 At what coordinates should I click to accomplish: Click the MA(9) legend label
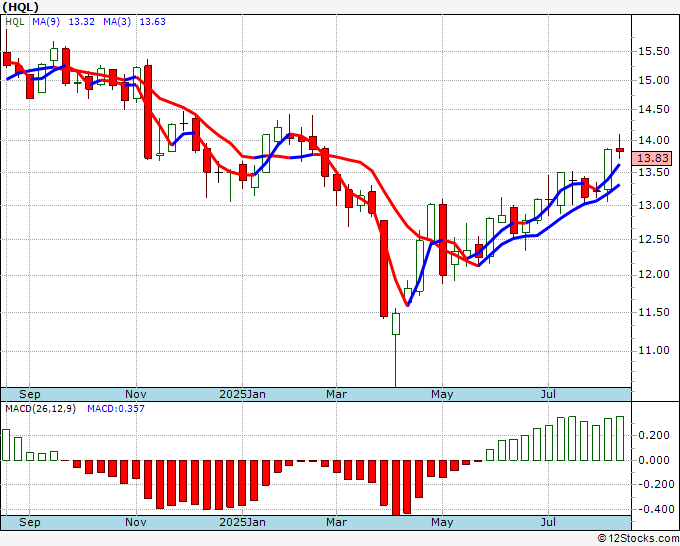point(46,22)
